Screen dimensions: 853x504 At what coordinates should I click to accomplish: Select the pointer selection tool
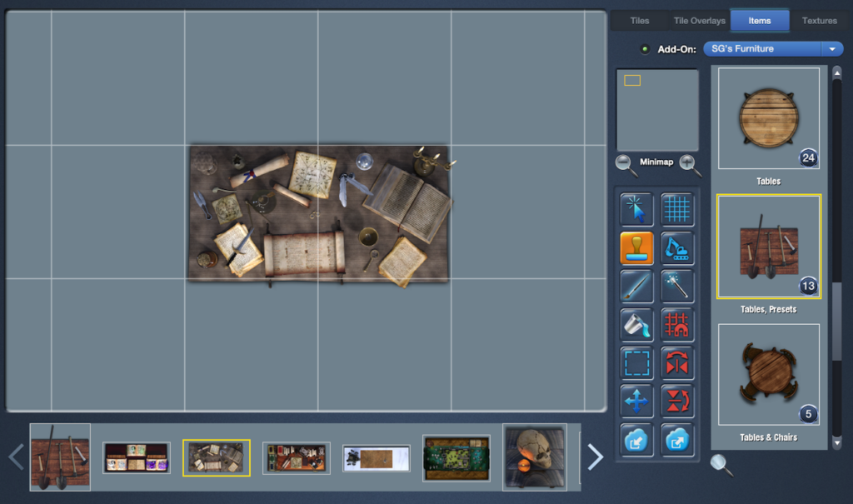tap(636, 209)
